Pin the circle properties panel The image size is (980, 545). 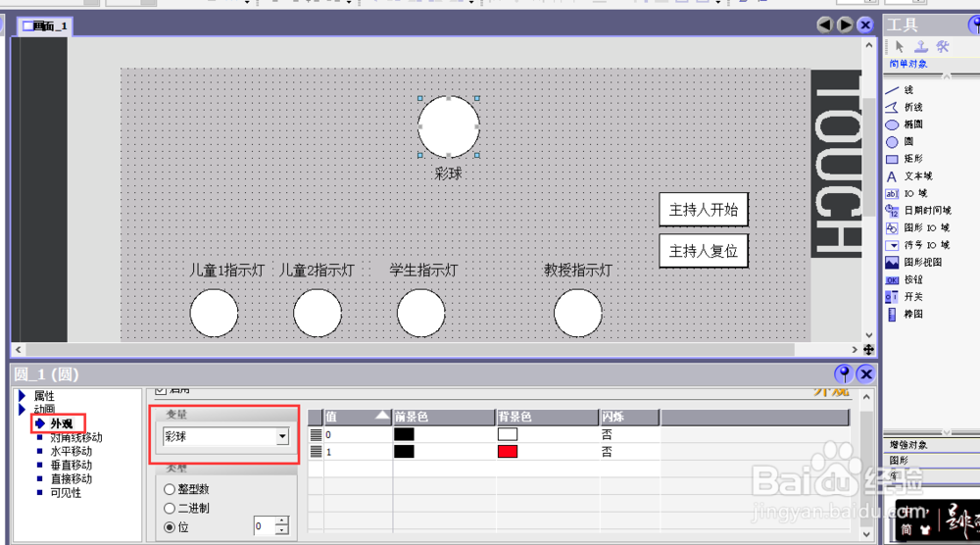coord(844,373)
